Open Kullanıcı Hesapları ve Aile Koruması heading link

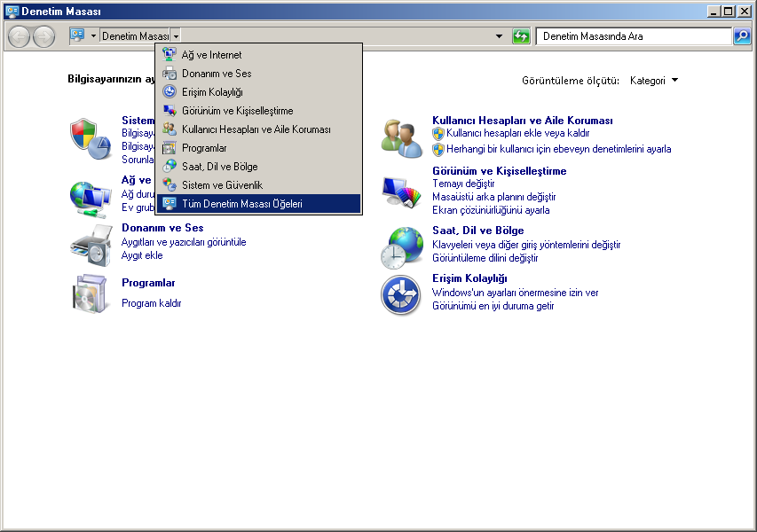pos(523,121)
